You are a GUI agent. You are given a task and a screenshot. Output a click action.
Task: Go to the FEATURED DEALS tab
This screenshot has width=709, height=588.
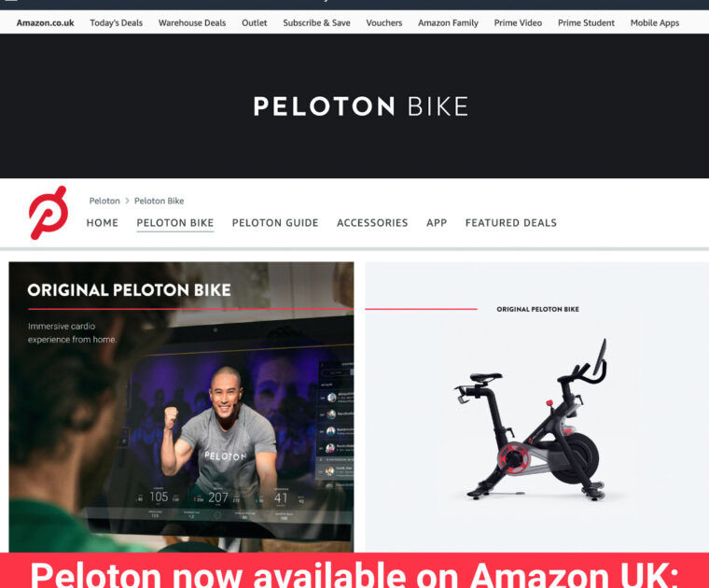coord(511,222)
